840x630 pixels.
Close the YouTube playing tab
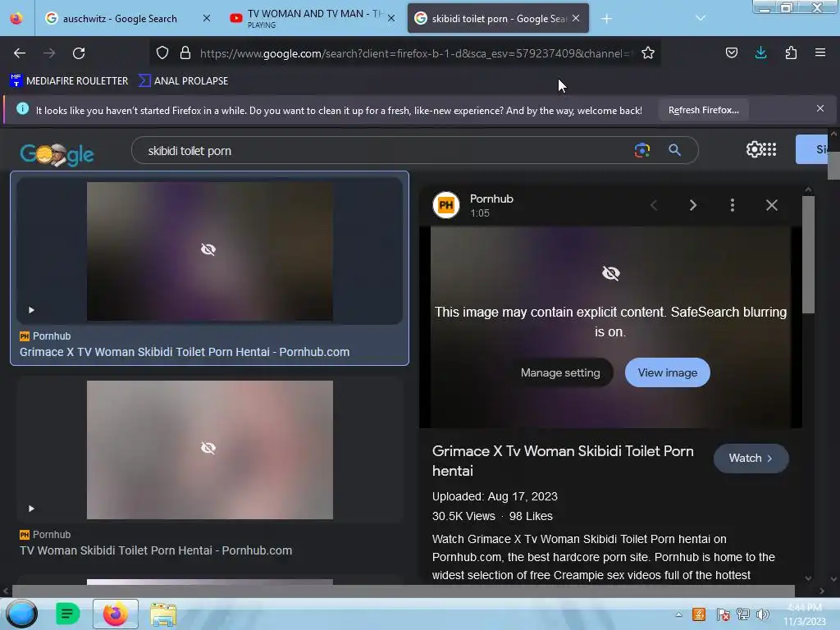[391, 18]
